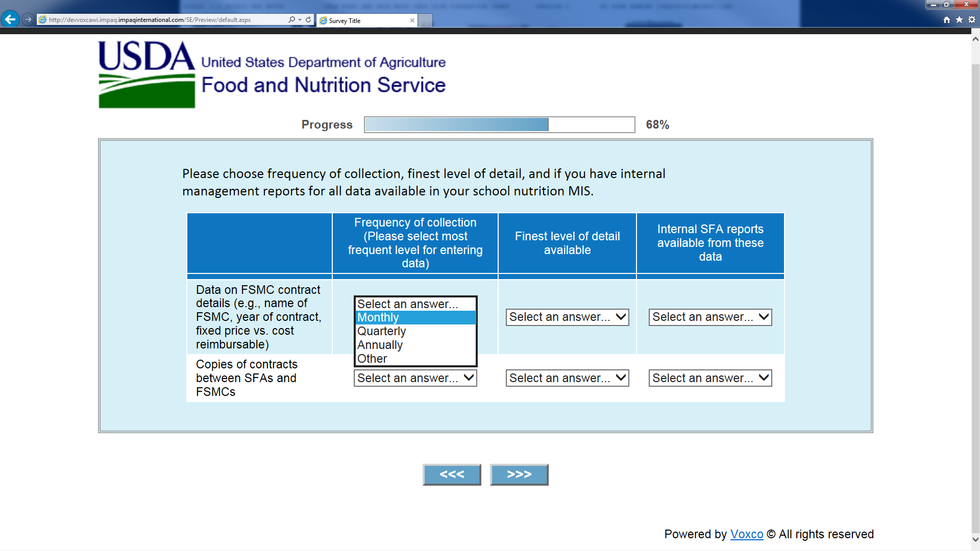Click the favorites star icon

pyautogui.click(x=959, y=19)
